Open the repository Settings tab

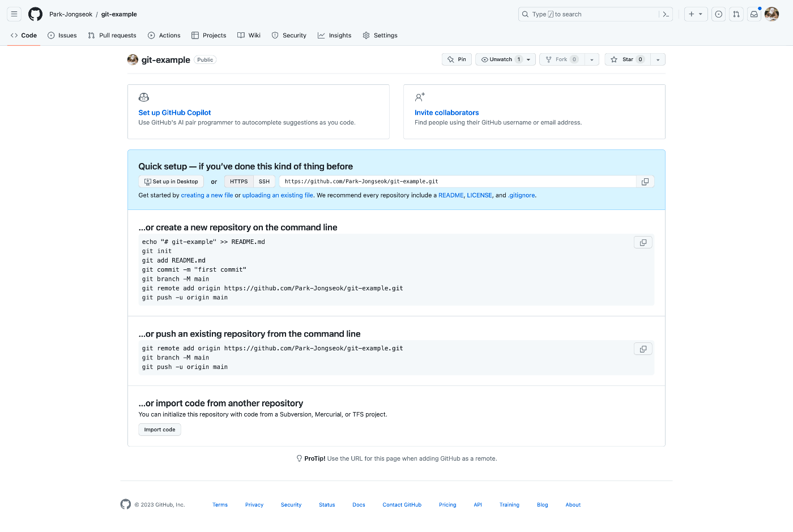(x=380, y=35)
